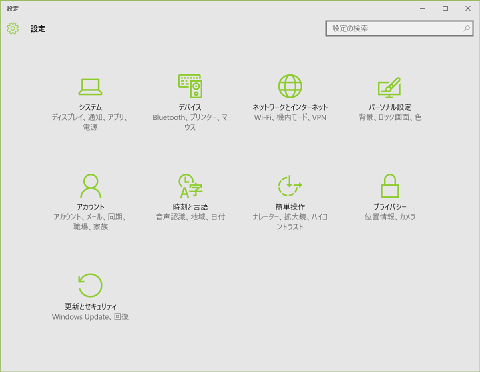480x372 pixels.
Task: Click the 'ナレーター、拡大鏡、ハイコントラスト' description
Action: tap(290, 222)
